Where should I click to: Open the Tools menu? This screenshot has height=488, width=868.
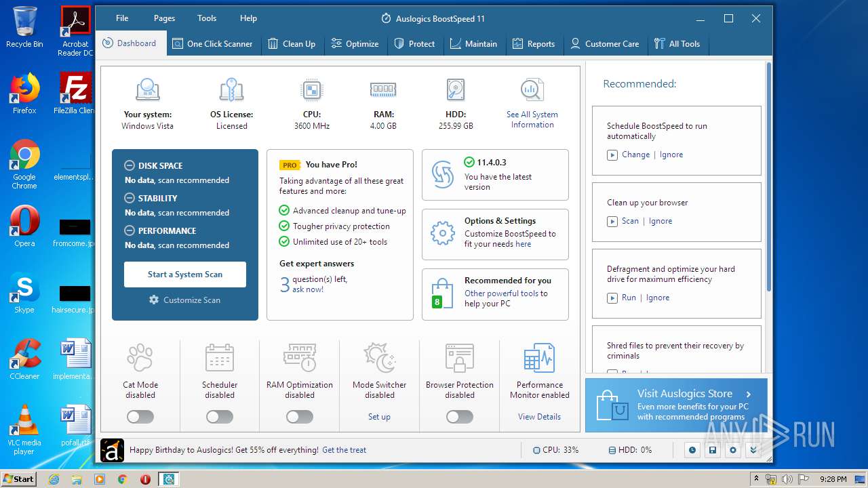pyautogui.click(x=207, y=18)
